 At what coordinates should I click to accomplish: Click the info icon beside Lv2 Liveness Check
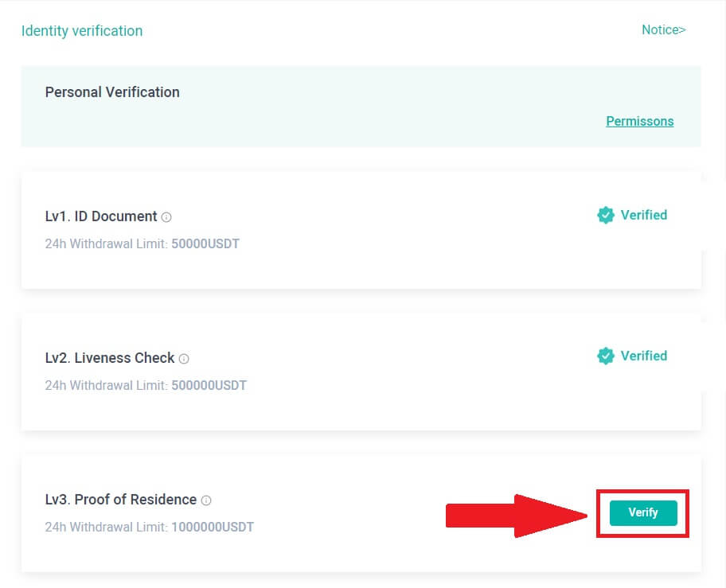coord(183,358)
